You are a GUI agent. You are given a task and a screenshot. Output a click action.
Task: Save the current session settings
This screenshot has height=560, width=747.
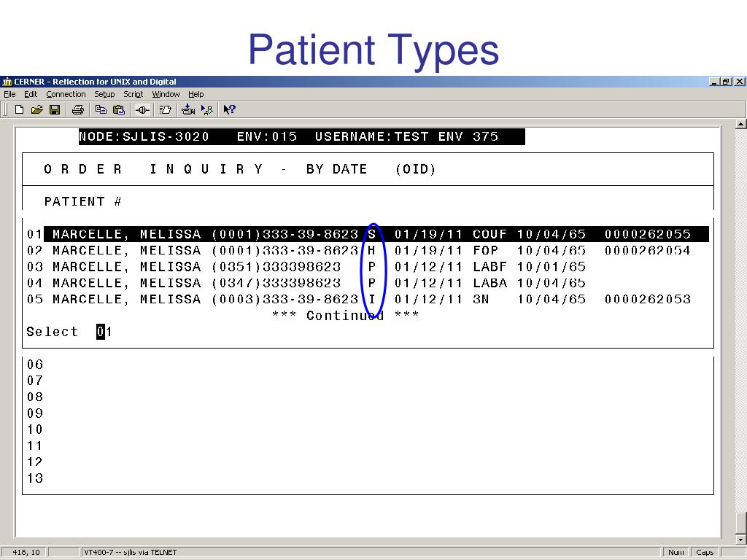pyautogui.click(x=55, y=110)
